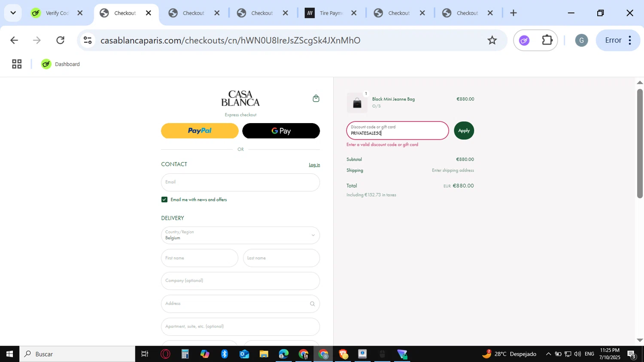This screenshot has width=644, height=362.
Task: Open Opera from the taskbar
Action: (165, 354)
